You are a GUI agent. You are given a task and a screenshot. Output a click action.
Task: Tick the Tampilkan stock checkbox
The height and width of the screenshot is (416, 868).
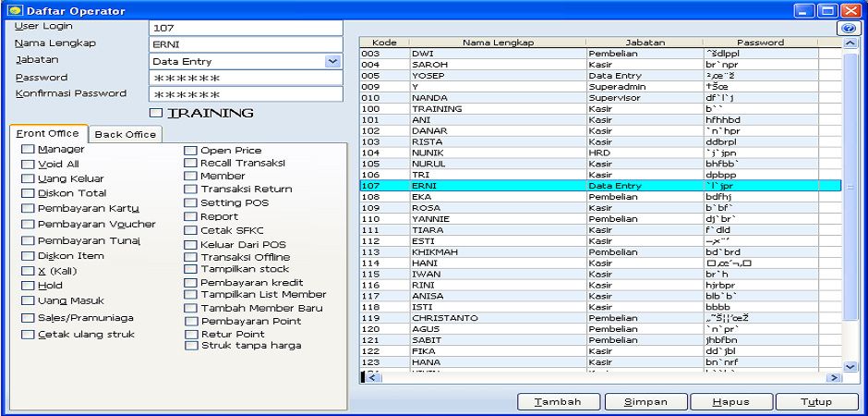click(x=190, y=269)
